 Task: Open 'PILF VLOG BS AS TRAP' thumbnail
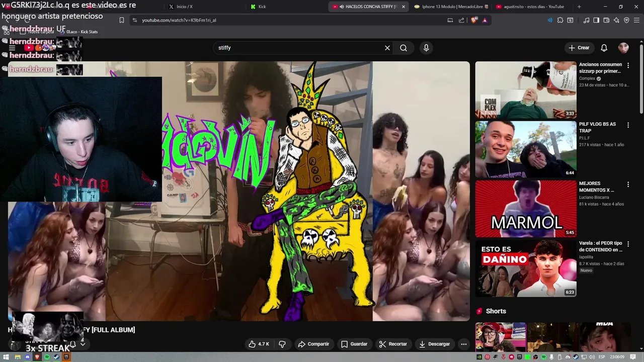tap(526, 149)
